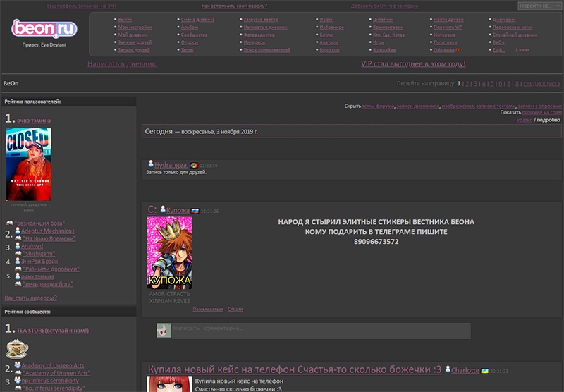
Task: Click diary book icon beside "Разными дорогами"
Action: coord(18,269)
